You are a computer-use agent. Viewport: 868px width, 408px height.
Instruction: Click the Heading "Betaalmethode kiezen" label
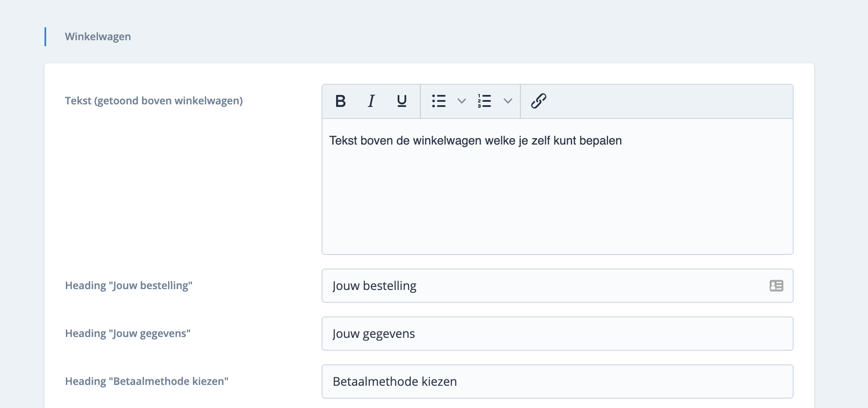coord(146,381)
